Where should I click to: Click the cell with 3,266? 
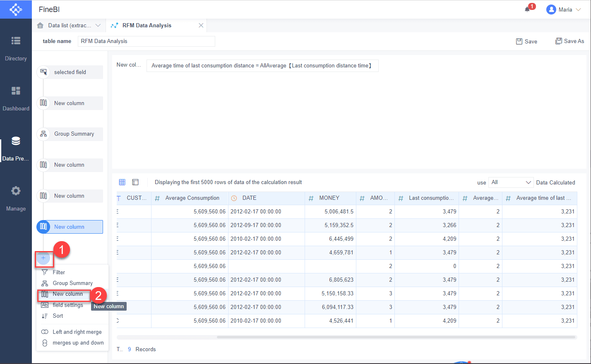click(427, 225)
